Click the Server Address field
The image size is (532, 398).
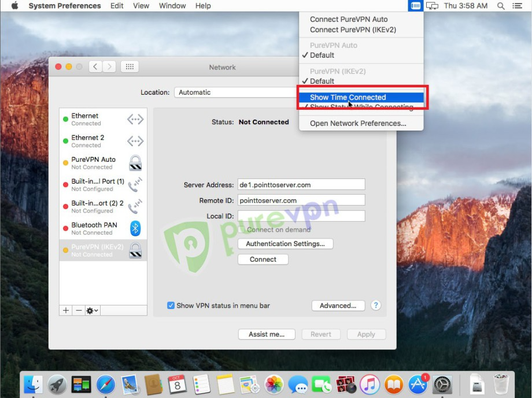(x=301, y=185)
